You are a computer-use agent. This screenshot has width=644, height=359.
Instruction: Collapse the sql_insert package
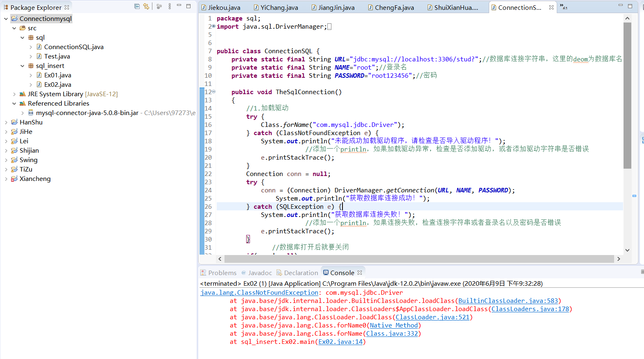coord(22,65)
